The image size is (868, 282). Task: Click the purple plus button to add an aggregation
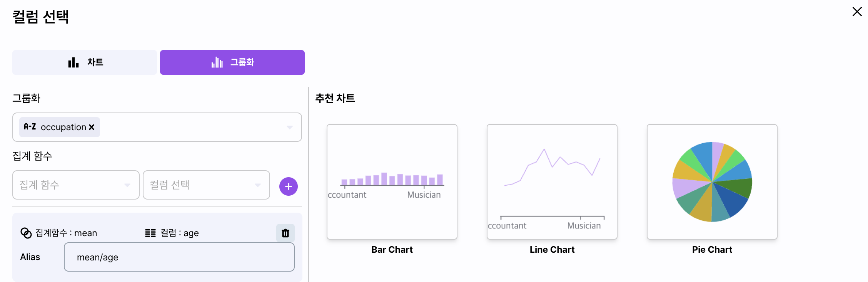(289, 186)
